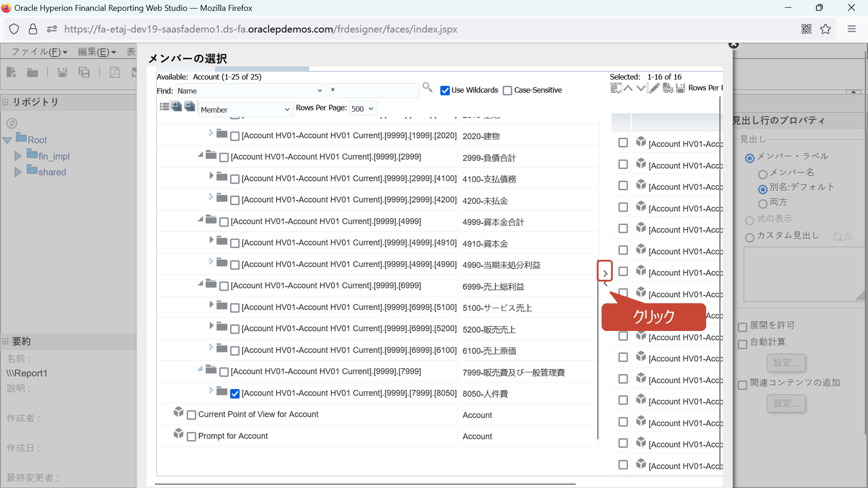Open the ファイル(F) menu

pyautogui.click(x=39, y=52)
